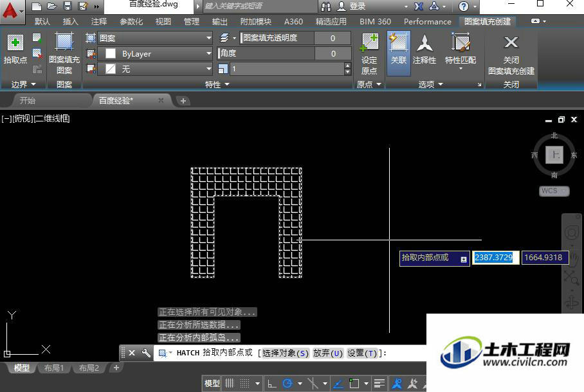Screen dimensions: 584x392
Task: Open the 图案填充图案 hatch pattern gallery
Action: pyautogui.click(x=64, y=53)
